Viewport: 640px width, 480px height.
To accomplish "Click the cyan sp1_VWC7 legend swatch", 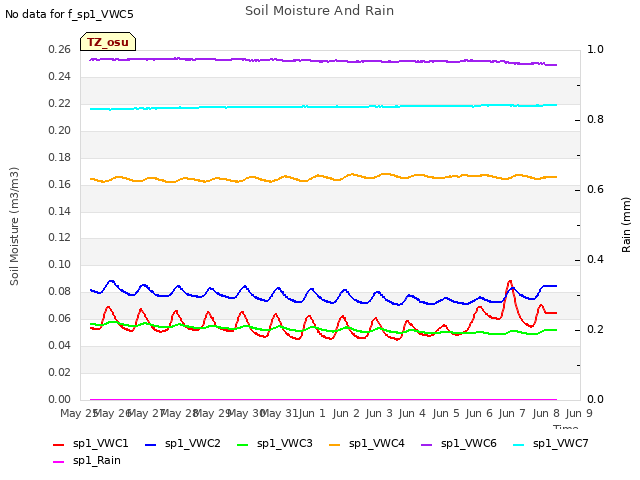I will (x=518, y=444).
